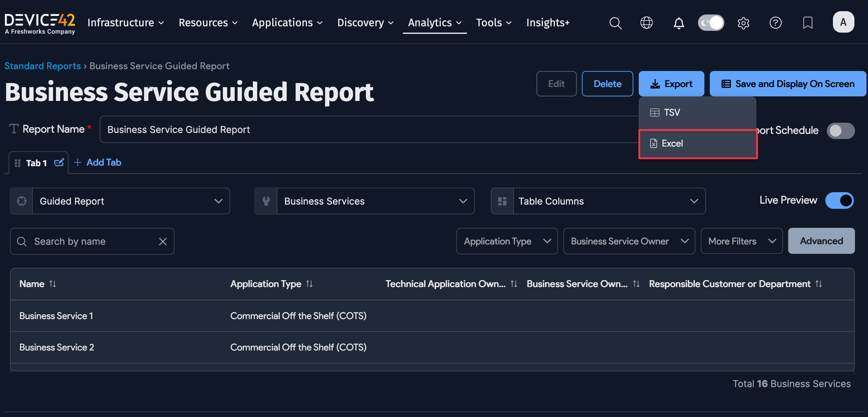Open the globe language icon
Viewport: 868px width, 417px height.
pos(646,23)
